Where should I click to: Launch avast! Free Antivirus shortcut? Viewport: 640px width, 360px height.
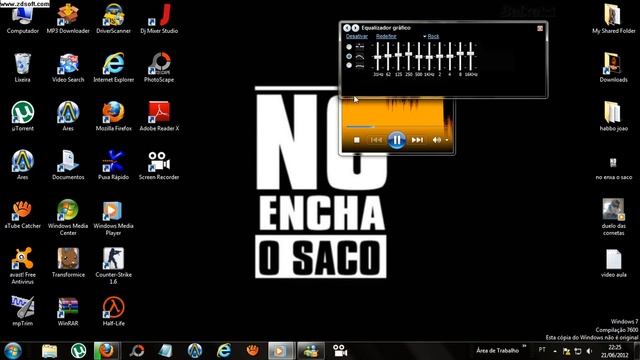[22, 266]
